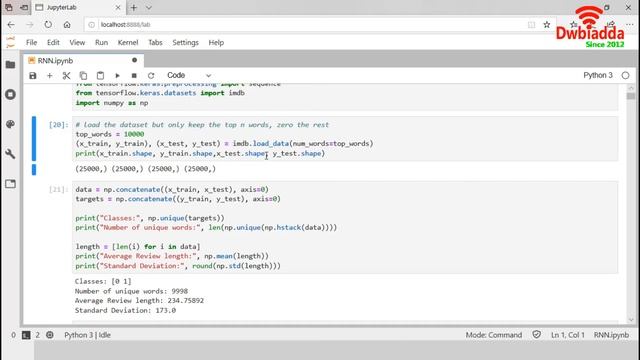This screenshot has height=360, width=640.
Task: Go back in browser
Action: (11, 24)
